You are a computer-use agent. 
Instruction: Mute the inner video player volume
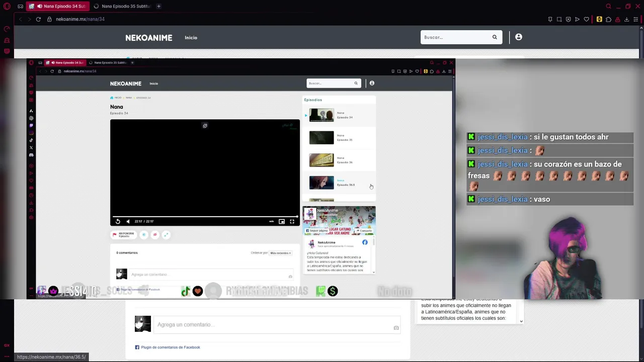128,221
